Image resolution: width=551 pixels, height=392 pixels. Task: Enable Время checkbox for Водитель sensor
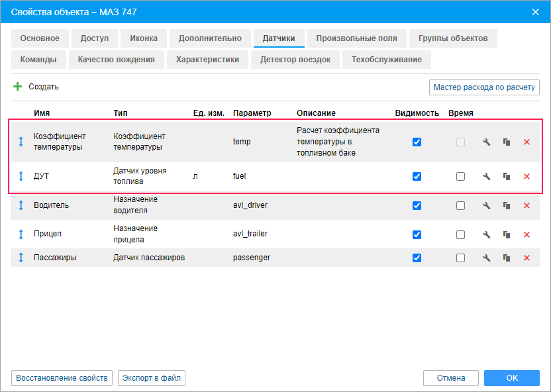[460, 205]
